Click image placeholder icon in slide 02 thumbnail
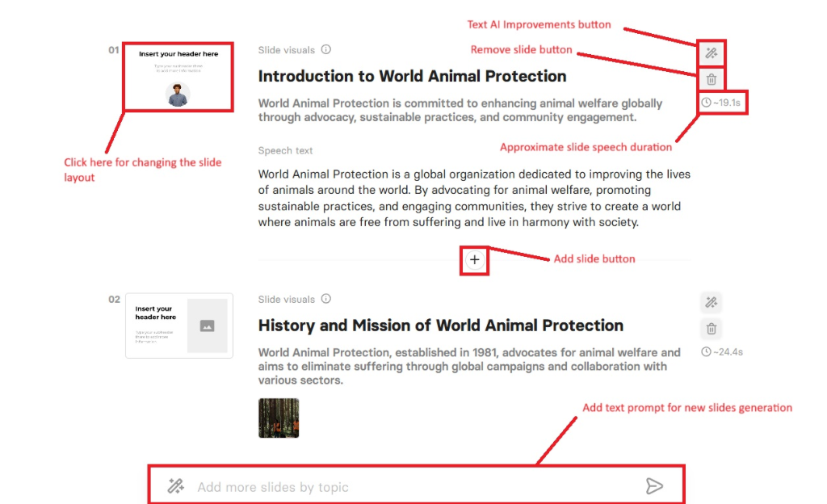 point(208,325)
